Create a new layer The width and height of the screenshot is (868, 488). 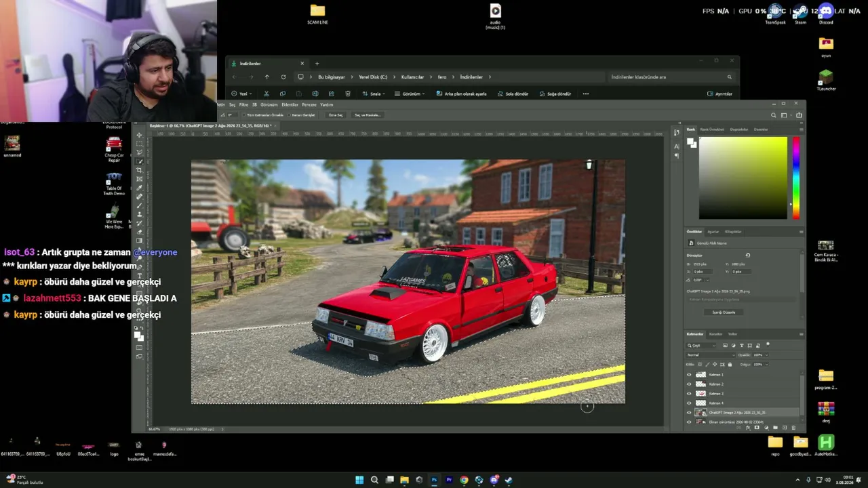click(785, 428)
